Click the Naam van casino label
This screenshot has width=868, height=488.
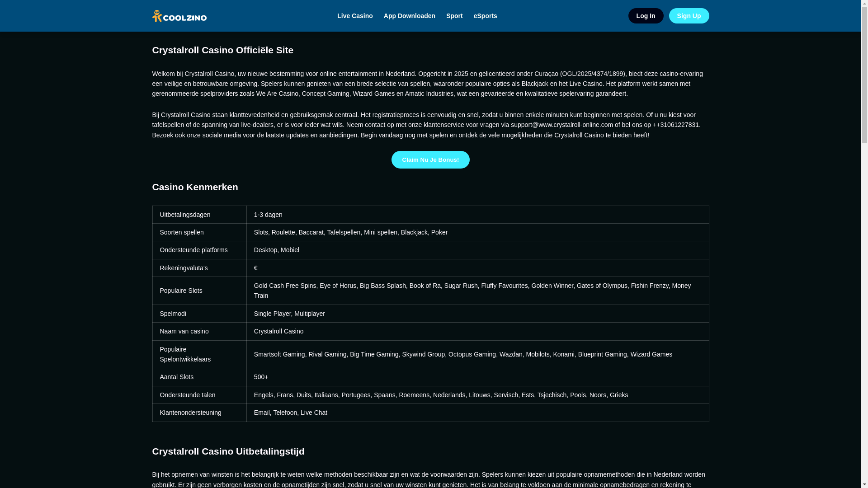coord(199,331)
